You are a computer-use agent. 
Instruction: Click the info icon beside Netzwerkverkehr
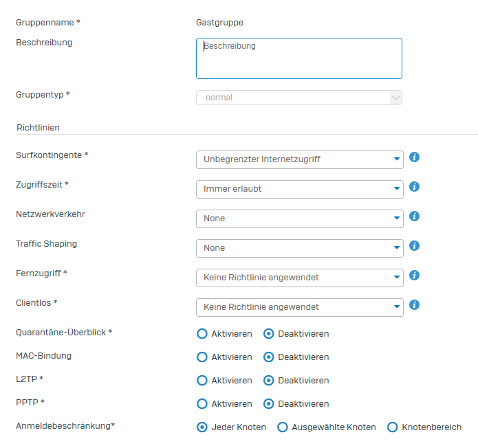[x=414, y=216]
